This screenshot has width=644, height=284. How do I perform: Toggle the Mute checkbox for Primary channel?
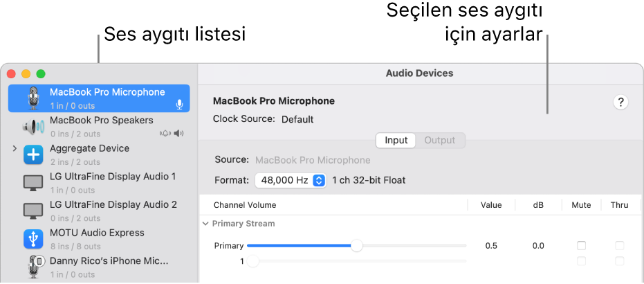[582, 246]
